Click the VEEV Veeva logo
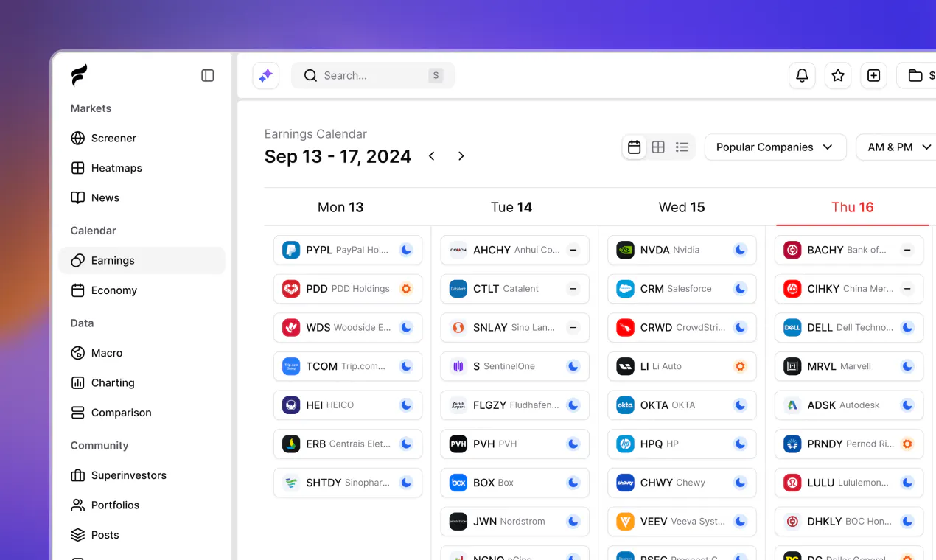This screenshot has height=560, width=936. [x=626, y=521]
